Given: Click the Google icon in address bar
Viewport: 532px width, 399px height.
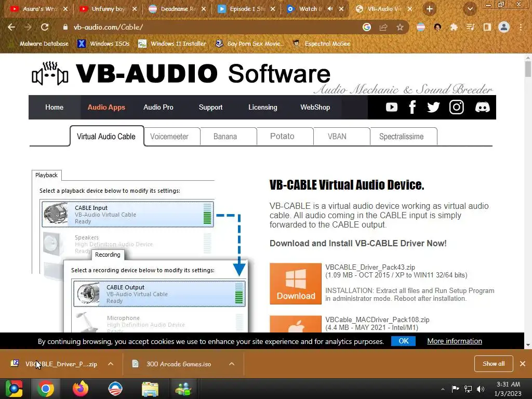Looking at the screenshot, I should pyautogui.click(x=367, y=27).
